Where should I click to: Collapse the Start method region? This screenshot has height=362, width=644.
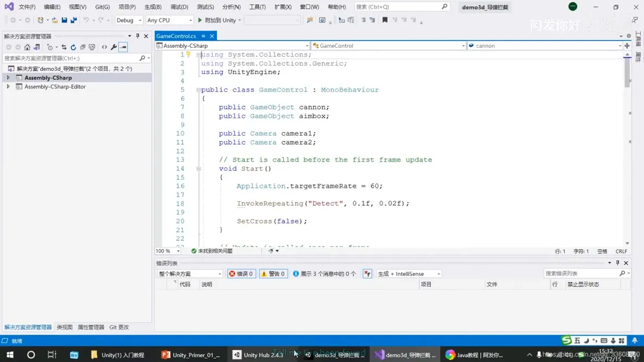pos(199,168)
